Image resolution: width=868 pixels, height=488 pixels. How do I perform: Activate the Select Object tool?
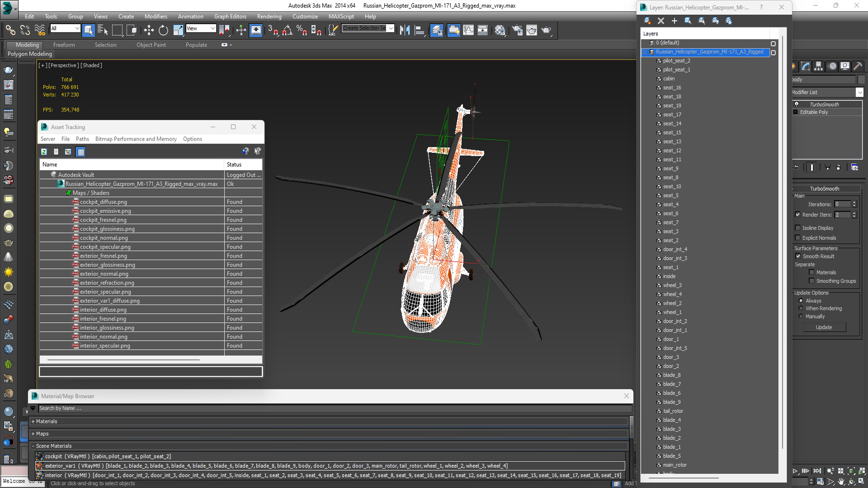pos(88,30)
